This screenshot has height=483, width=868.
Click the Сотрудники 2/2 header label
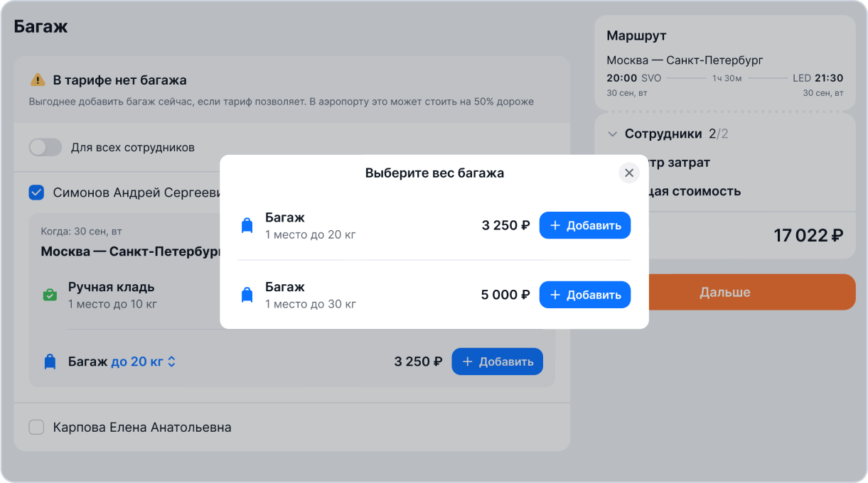click(x=677, y=134)
